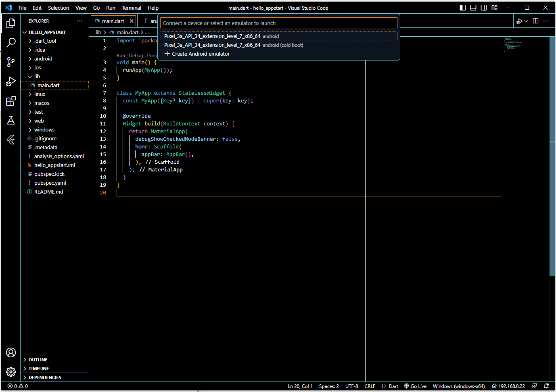Expand the OUTLINE section
Image resolution: width=556 pixels, height=392 pixels.
click(x=54, y=360)
